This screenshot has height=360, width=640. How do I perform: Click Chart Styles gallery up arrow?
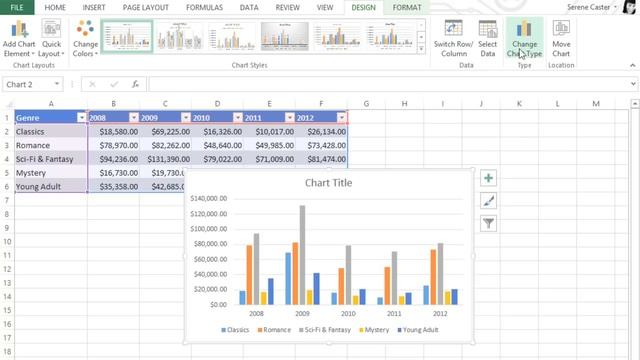click(x=421, y=26)
